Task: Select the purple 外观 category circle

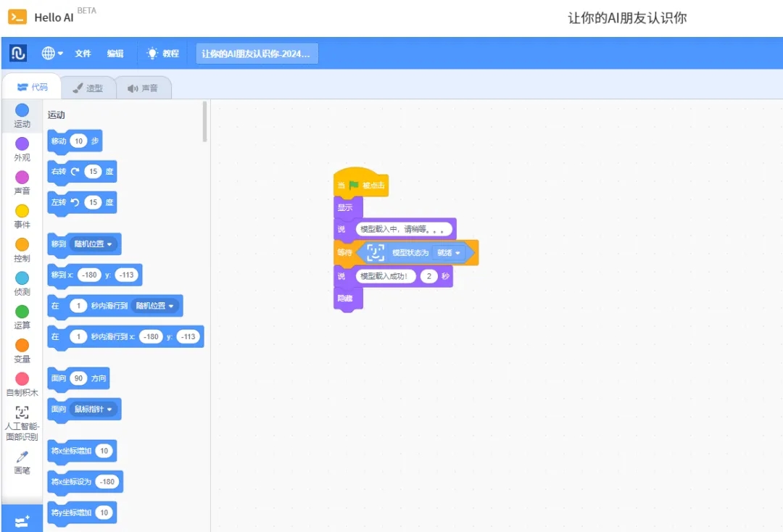Action: tap(22, 144)
